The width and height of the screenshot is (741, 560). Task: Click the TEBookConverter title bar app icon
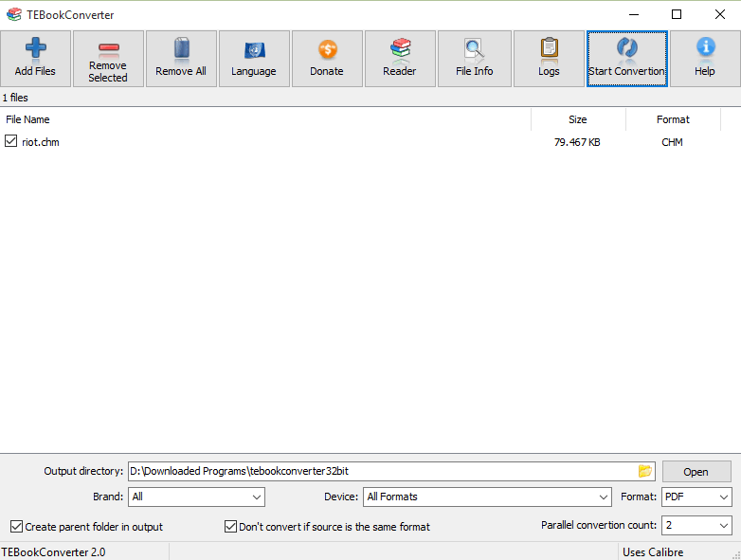[13, 14]
